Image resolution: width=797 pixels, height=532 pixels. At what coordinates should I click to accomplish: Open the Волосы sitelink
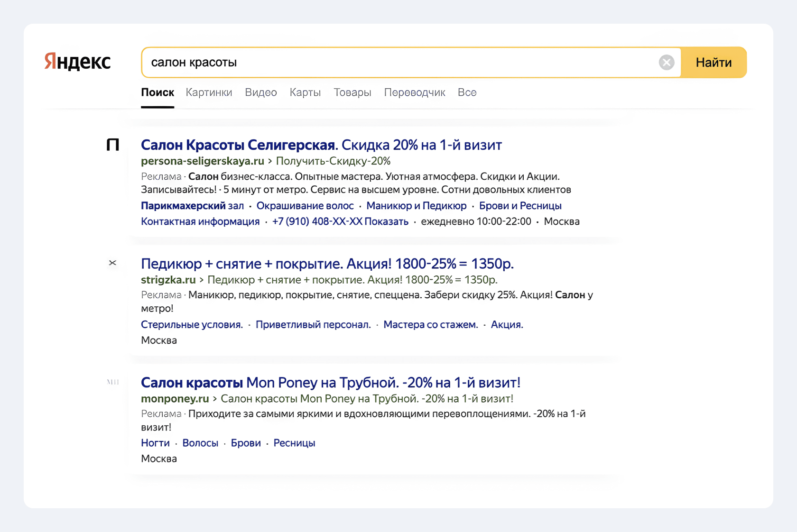tap(200, 443)
